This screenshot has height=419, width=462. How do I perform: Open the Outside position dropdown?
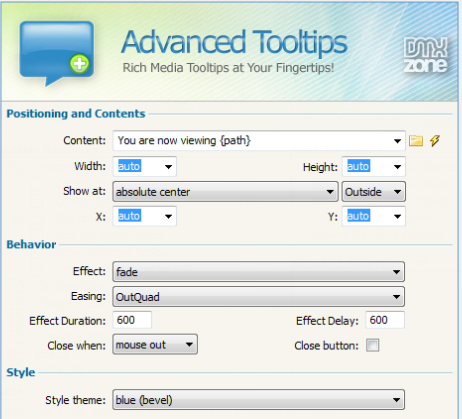click(x=374, y=192)
